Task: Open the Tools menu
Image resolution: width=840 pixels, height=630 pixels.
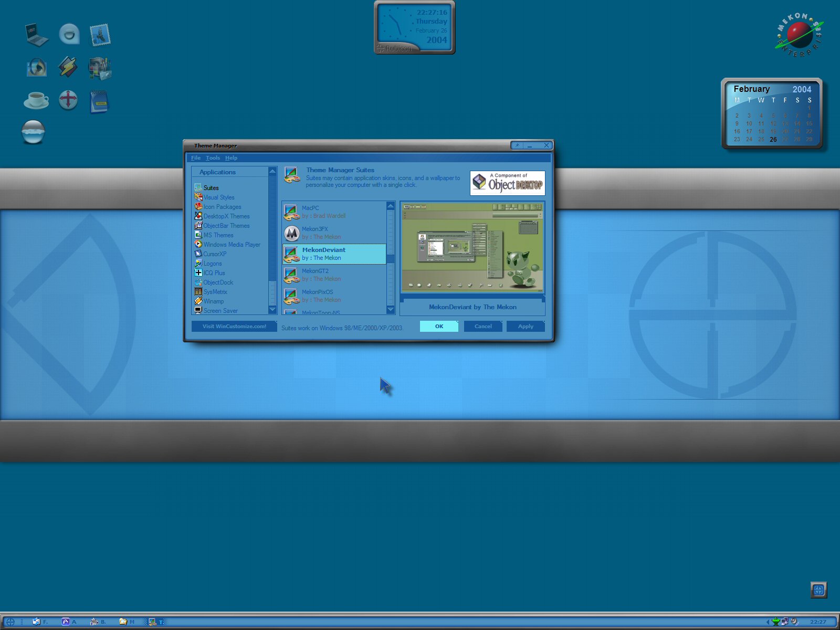Action: [213, 157]
